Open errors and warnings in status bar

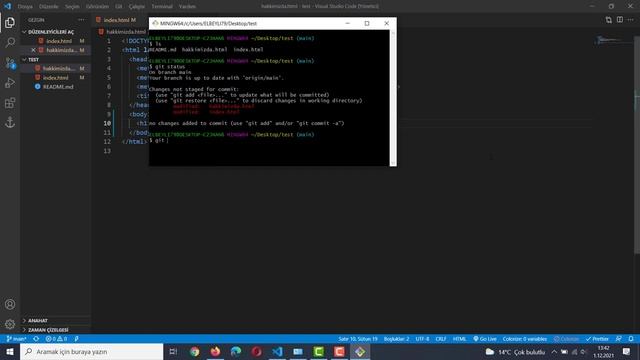pos(56,339)
